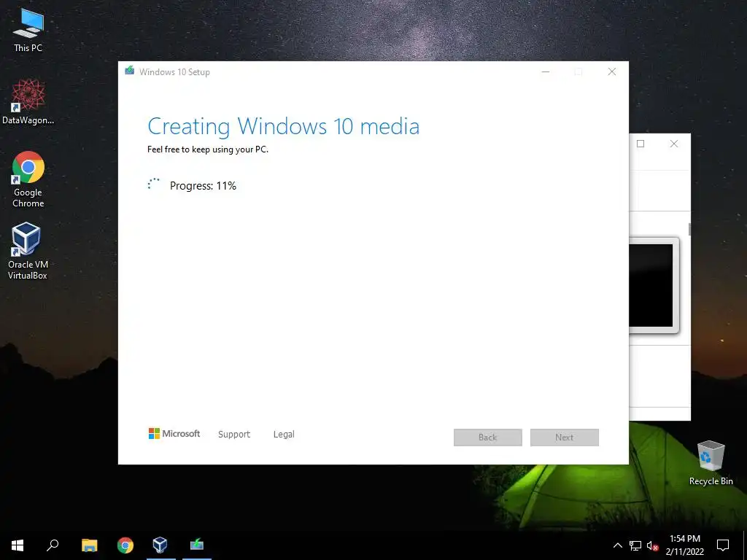Click the Creating Windows 10 media heading
The width and height of the screenshot is (747, 560).
click(284, 126)
